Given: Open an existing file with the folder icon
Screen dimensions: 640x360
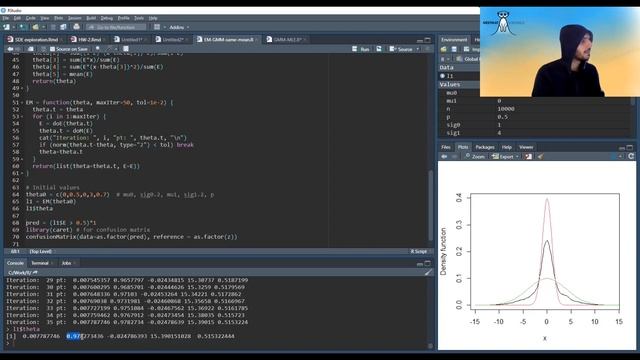Looking at the screenshot, I should click(x=36, y=27).
